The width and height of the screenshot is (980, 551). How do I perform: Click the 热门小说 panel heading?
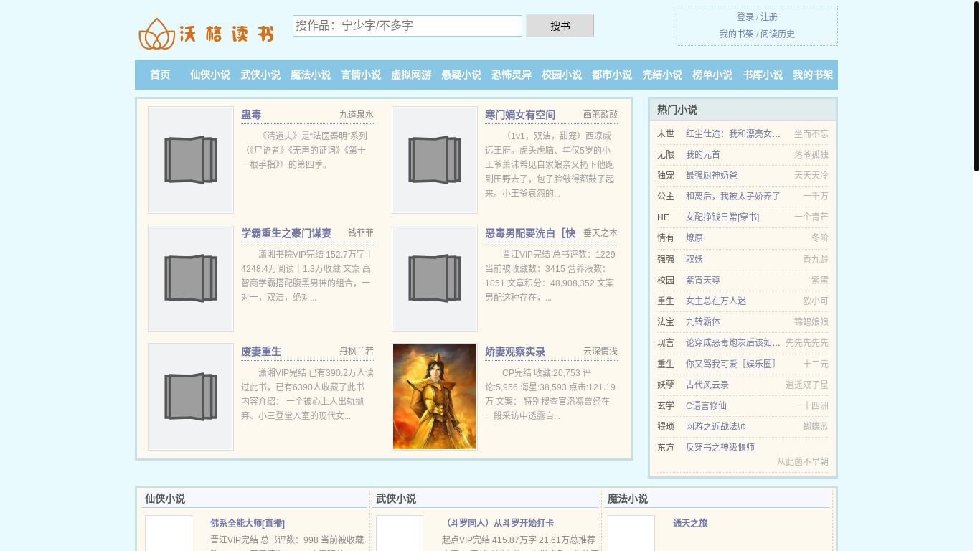[x=677, y=110]
